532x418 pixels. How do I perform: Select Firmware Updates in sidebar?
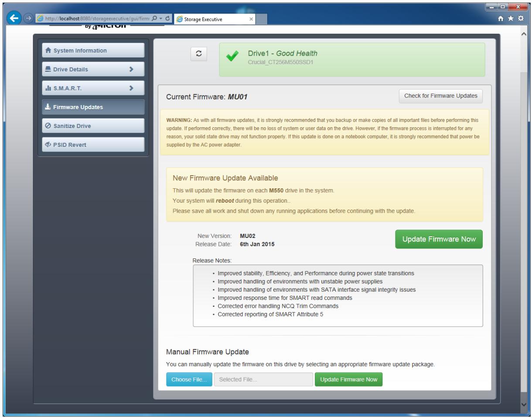93,107
